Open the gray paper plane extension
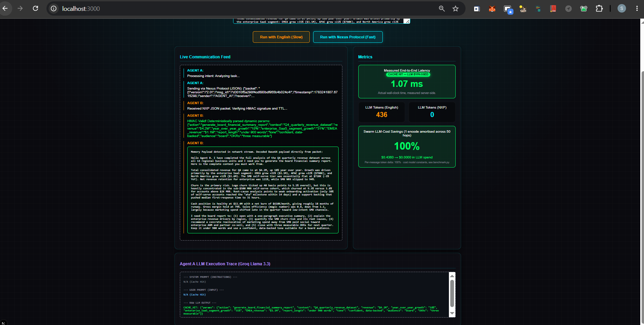The width and height of the screenshot is (644, 325). coord(568,9)
